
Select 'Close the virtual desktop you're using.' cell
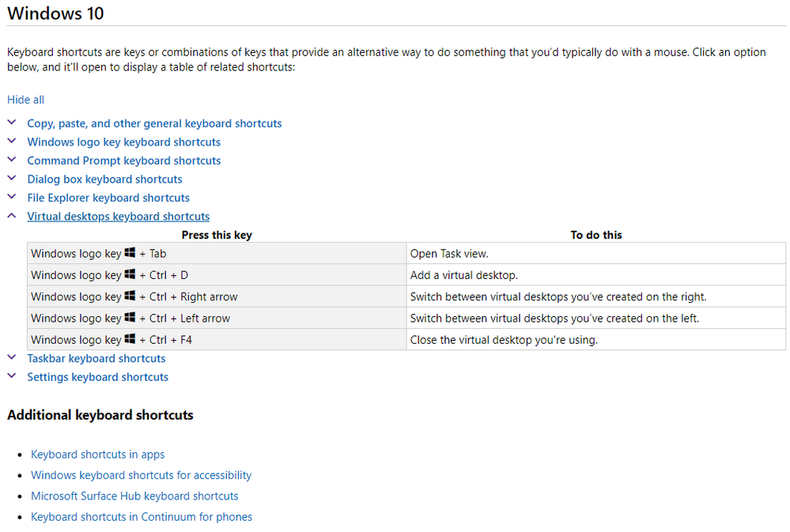pos(596,340)
